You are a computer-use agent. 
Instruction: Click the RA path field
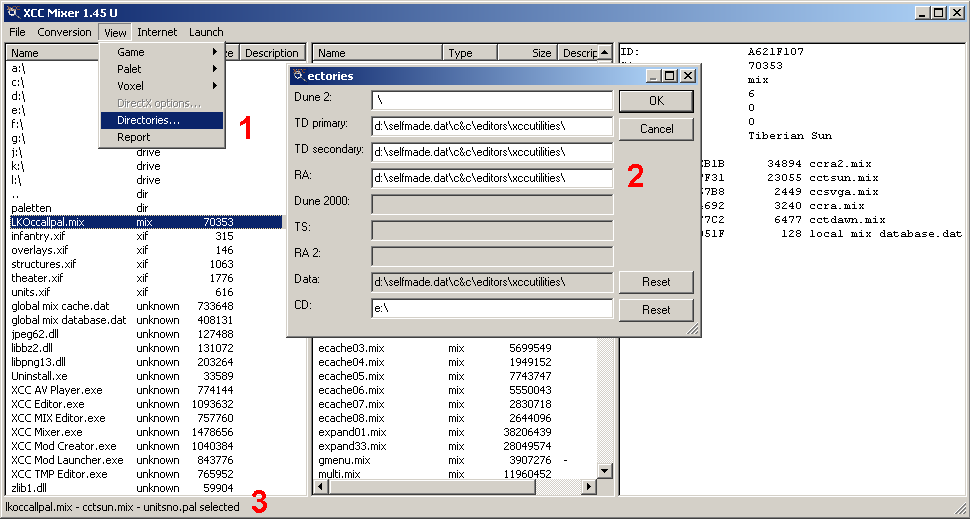(x=492, y=178)
